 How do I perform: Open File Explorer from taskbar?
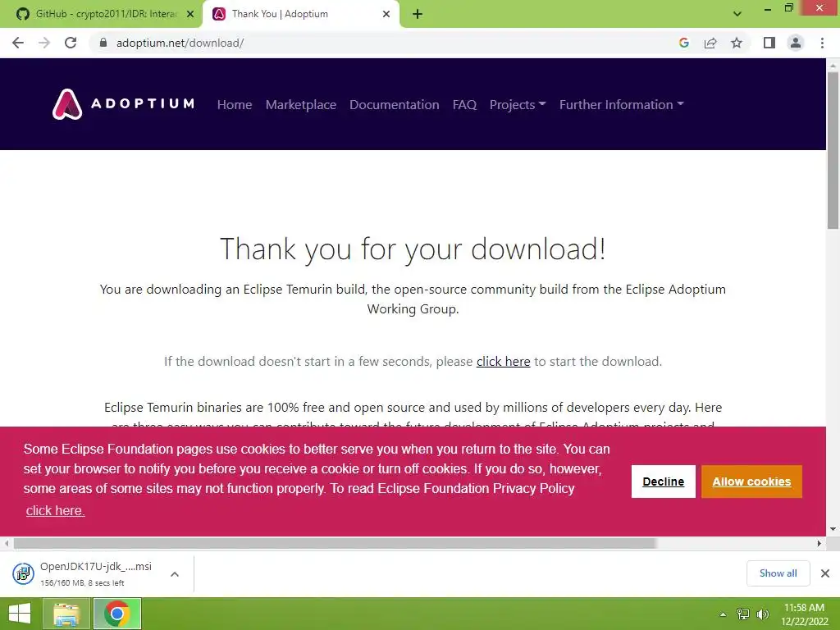click(x=66, y=614)
